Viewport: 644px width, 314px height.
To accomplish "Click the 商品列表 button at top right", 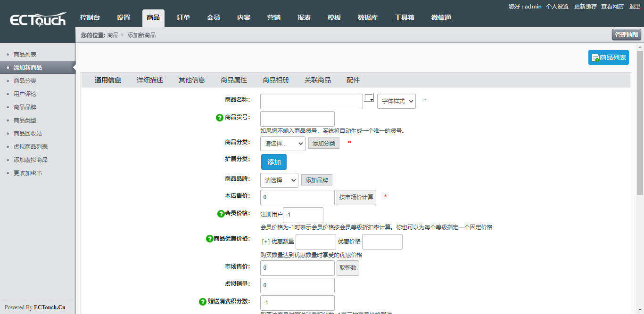I will tap(609, 57).
